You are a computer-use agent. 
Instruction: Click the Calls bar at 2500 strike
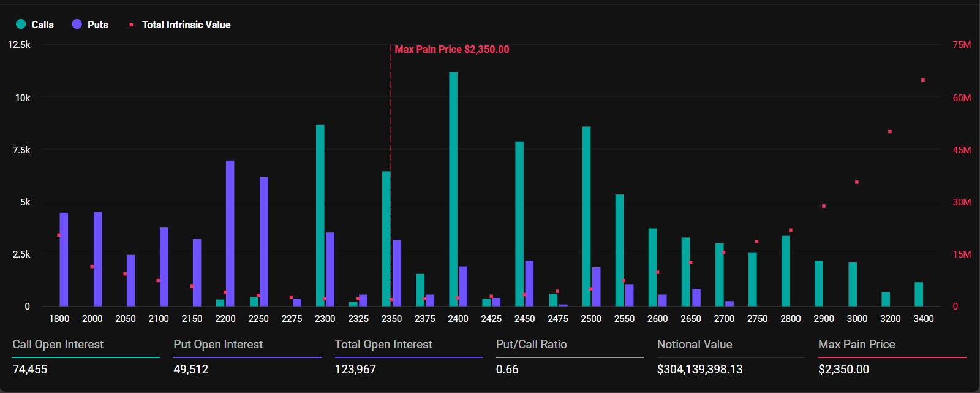tap(586, 216)
